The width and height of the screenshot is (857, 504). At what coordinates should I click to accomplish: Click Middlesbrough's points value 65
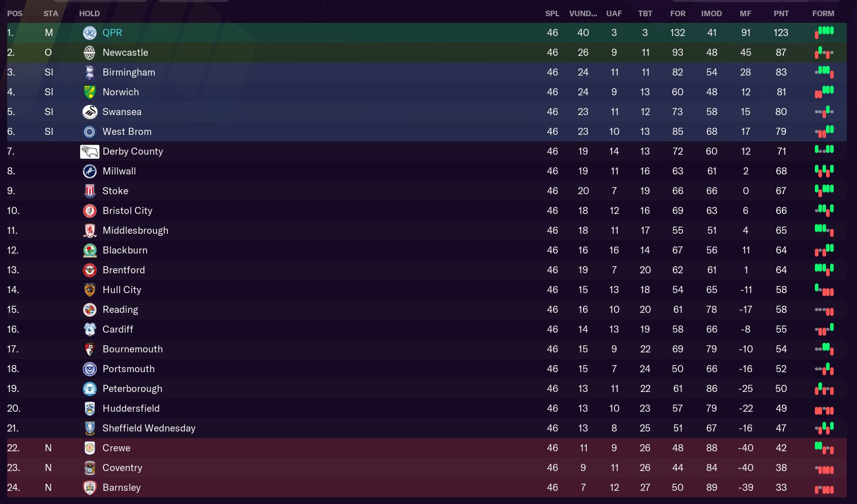(x=781, y=231)
